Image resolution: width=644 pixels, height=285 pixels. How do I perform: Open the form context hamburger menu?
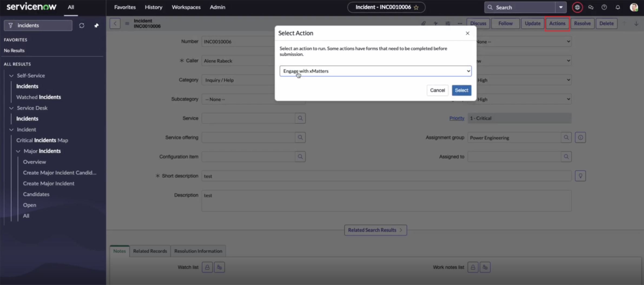coord(127,24)
